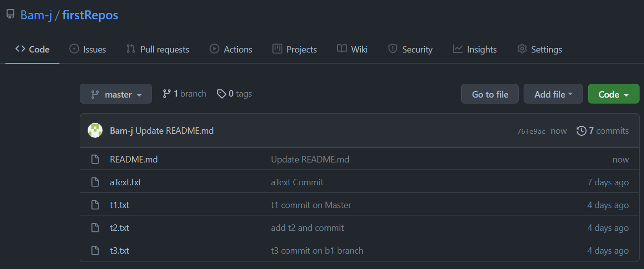Click the branch icon beside 1 branch

166,93
